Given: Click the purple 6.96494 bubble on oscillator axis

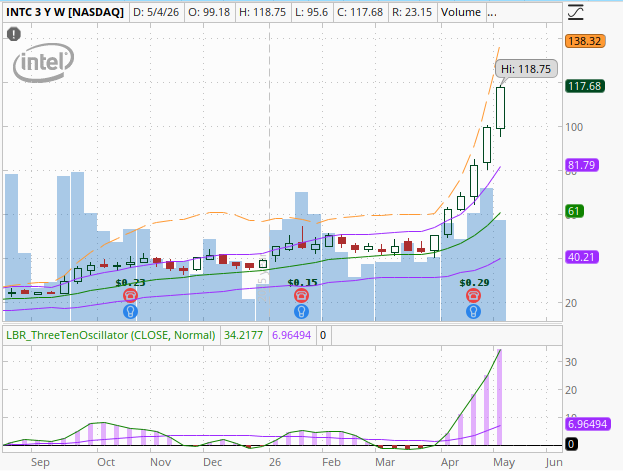Looking at the screenshot, I should [587, 424].
